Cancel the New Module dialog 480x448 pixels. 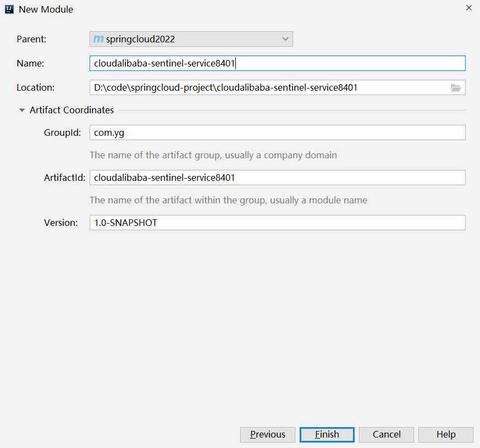point(387,435)
